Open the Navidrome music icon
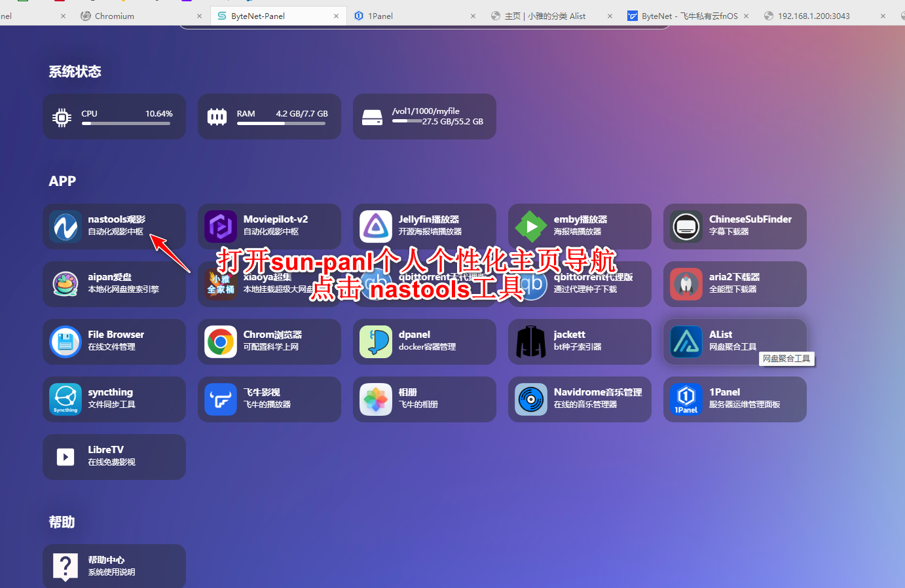Viewport: 905px width, 588px height. 531,399
